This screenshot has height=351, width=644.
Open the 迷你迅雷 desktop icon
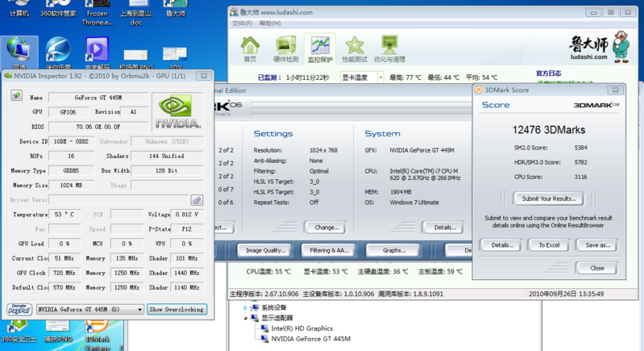coord(58,52)
